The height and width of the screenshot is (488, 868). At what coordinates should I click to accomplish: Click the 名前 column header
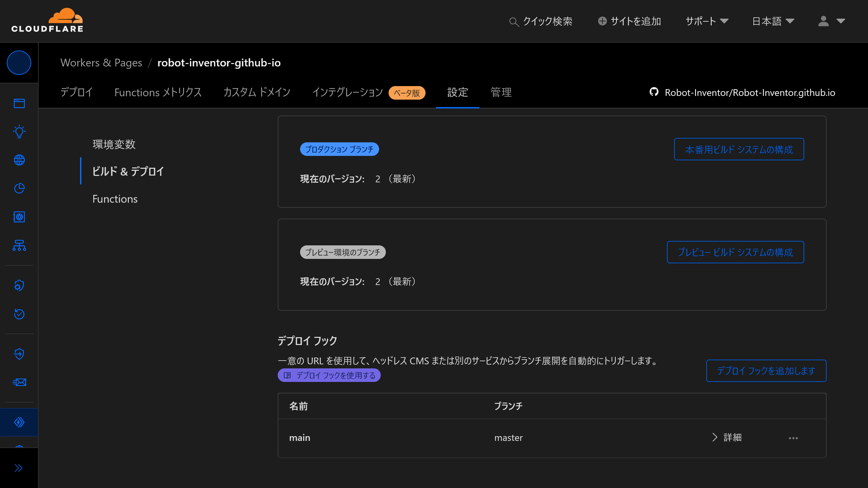coord(298,406)
